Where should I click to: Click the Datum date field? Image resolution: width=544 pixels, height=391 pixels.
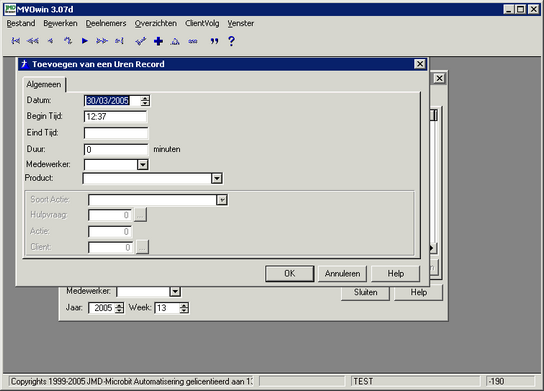pyautogui.click(x=112, y=101)
